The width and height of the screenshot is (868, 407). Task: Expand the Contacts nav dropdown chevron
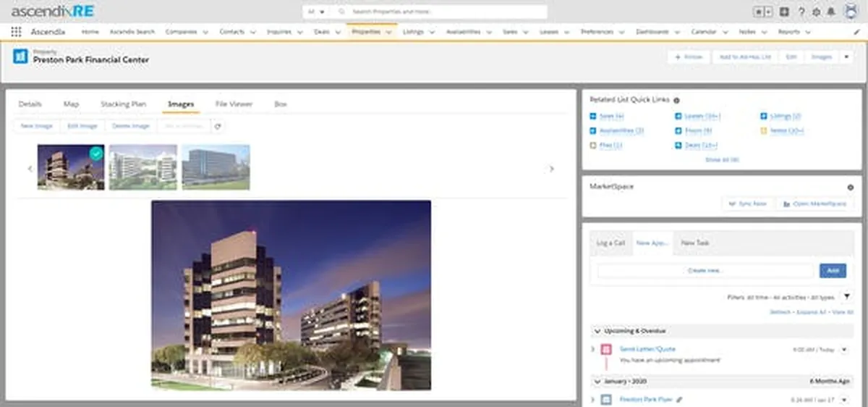click(254, 32)
